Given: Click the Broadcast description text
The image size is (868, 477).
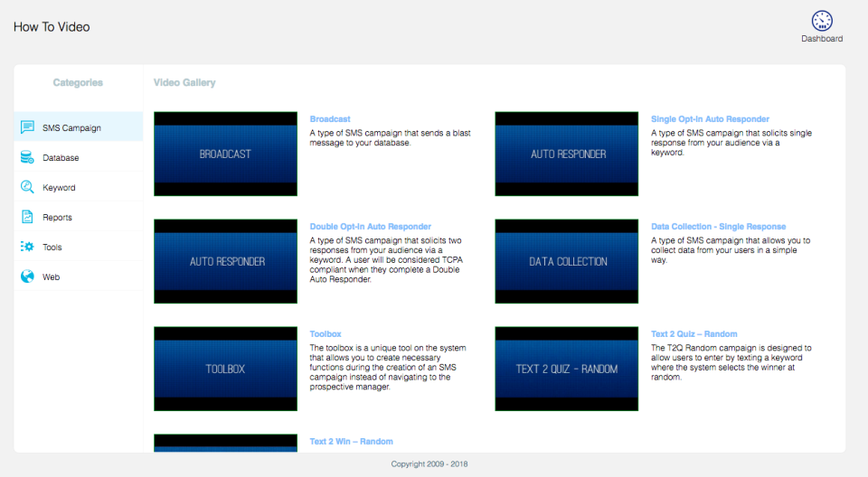Looking at the screenshot, I should point(390,138).
